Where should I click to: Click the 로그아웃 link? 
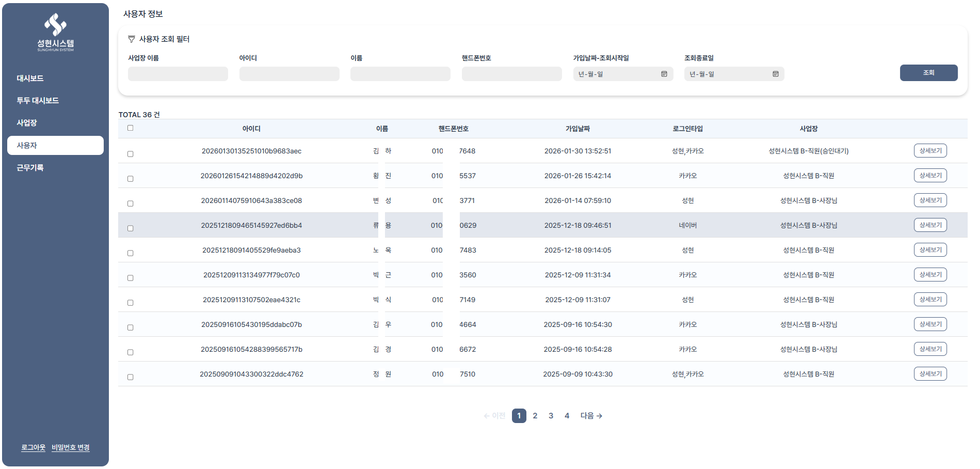point(34,448)
